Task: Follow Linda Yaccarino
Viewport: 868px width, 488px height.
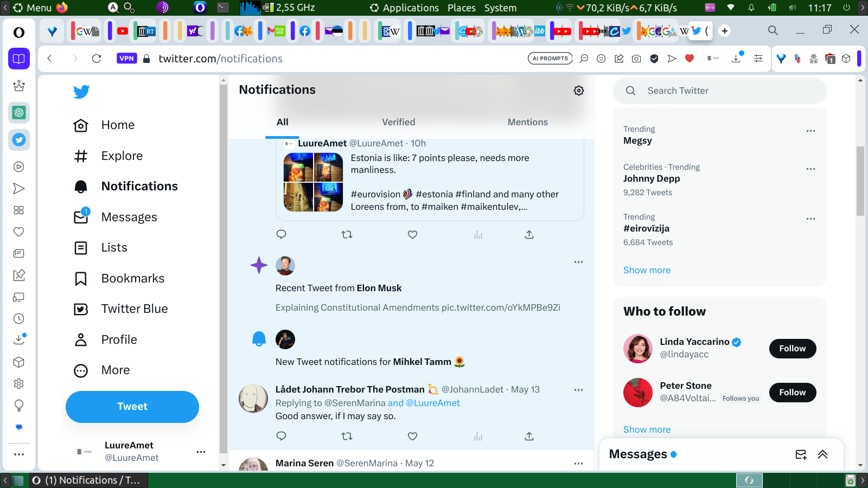Action: pyautogui.click(x=793, y=349)
